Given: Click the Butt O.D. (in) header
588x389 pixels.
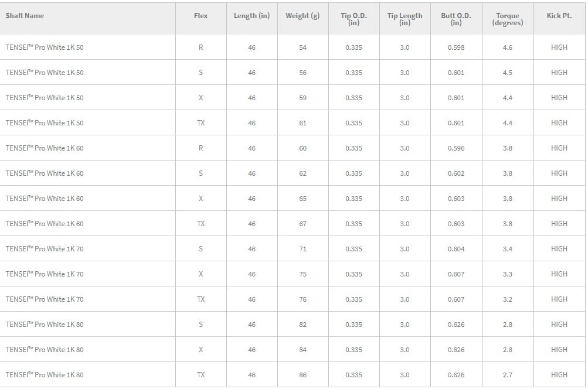Looking at the screenshot, I should click(456, 19).
